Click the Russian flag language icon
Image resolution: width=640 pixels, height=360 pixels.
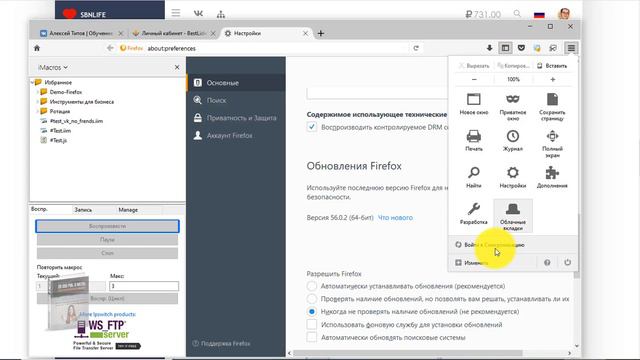[539, 15]
